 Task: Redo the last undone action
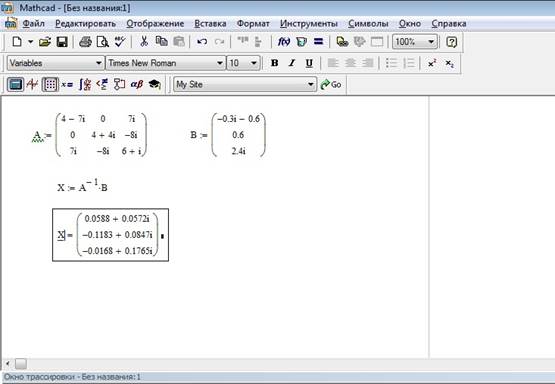pos(219,42)
